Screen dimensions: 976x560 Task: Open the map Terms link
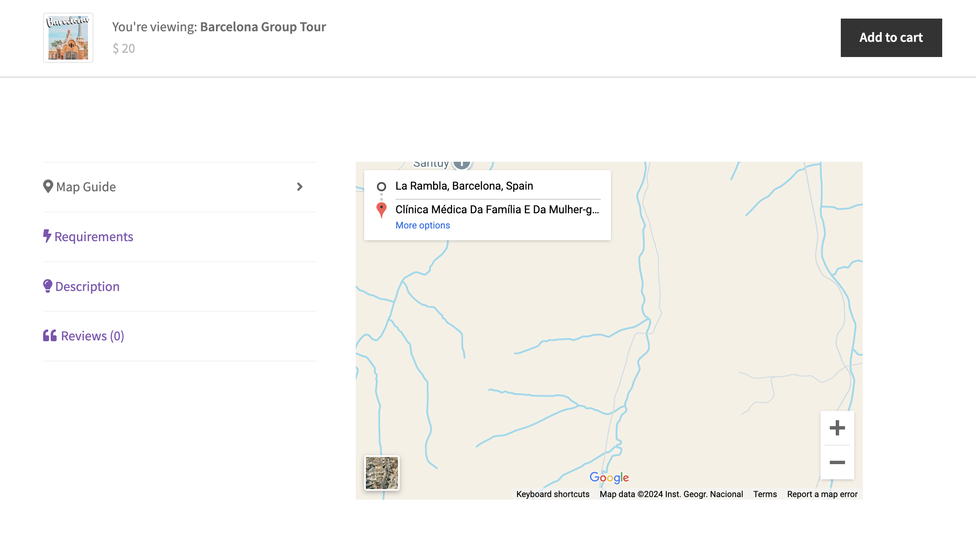[765, 494]
